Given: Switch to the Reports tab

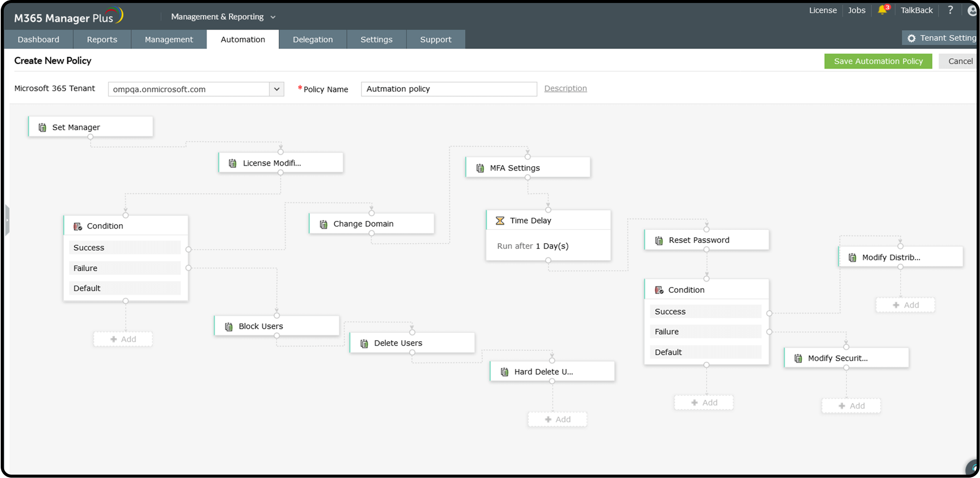Looking at the screenshot, I should coord(101,39).
